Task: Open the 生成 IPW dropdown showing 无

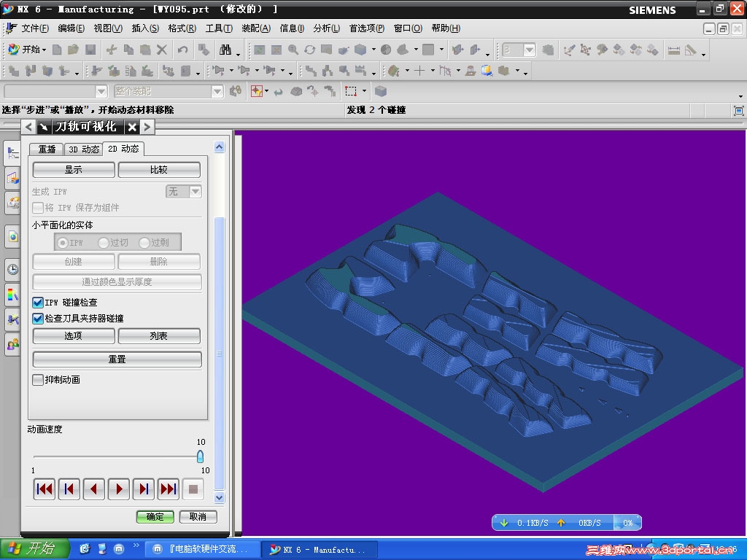Action: coord(184,192)
